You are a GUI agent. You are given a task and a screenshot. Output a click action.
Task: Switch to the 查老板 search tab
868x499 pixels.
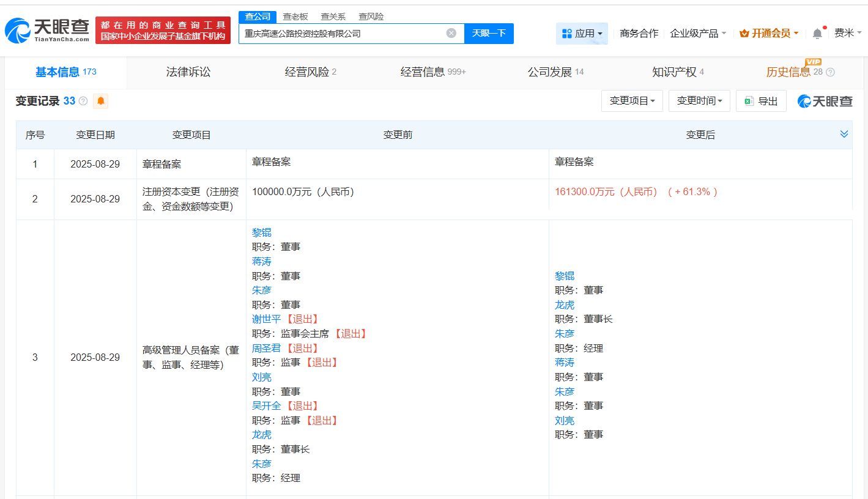(x=295, y=17)
